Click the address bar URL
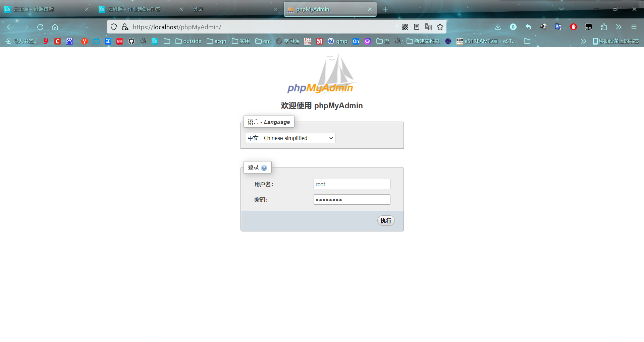Viewport: 644px width, 342px height. pos(177,27)
